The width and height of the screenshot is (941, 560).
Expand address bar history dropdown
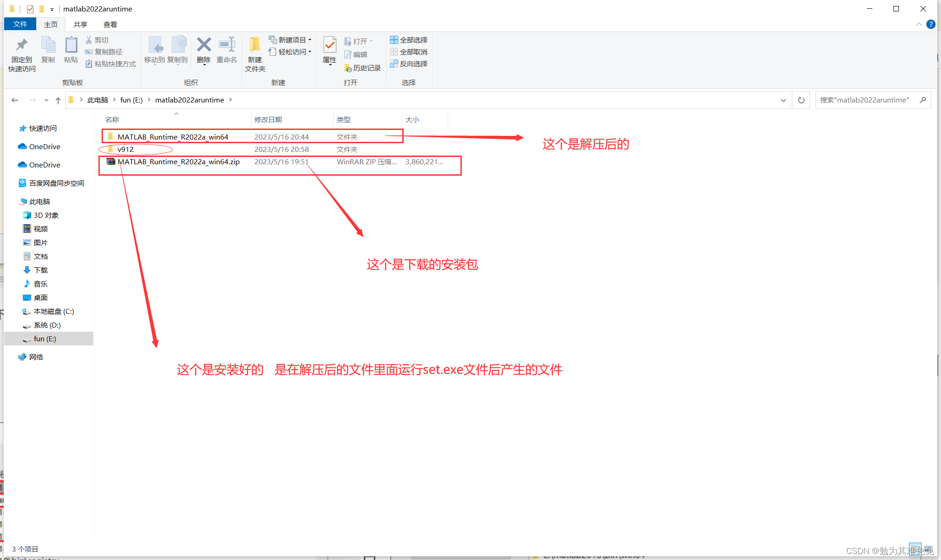click(x=784, y=100)
